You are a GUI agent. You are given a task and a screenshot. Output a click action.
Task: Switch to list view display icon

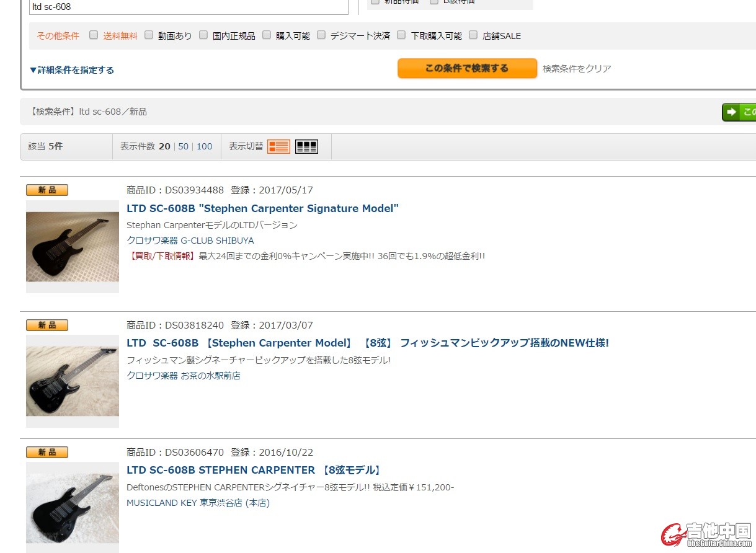click(278, 147)
